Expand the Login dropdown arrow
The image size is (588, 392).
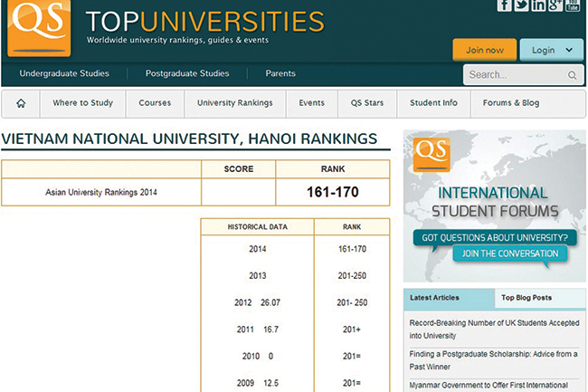pyautogui.click(x=569, y=50)
